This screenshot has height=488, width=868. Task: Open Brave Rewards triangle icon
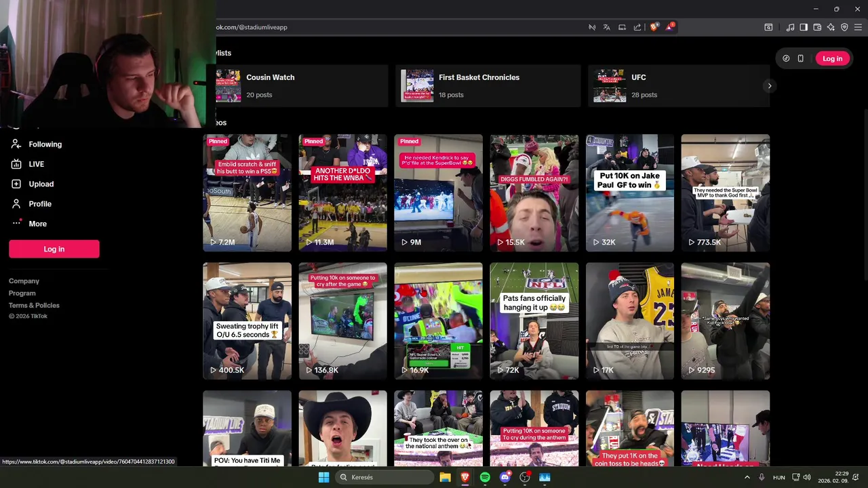(669, 27)
